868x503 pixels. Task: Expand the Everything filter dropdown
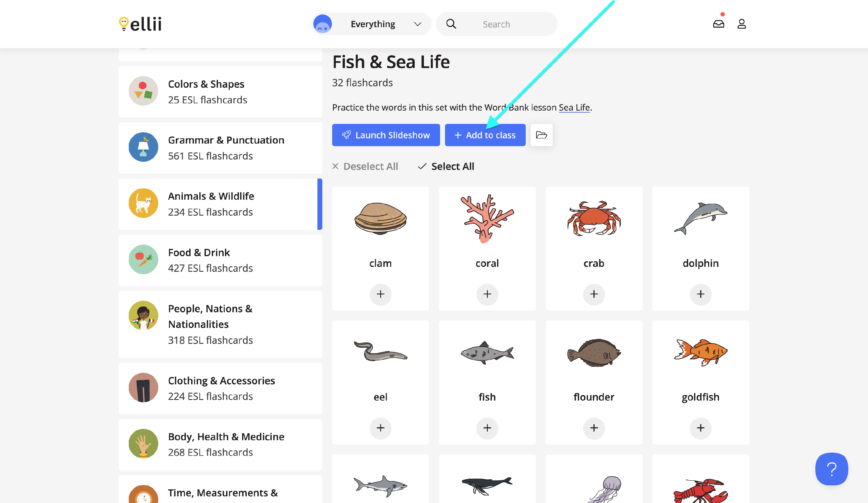point(372,24)
